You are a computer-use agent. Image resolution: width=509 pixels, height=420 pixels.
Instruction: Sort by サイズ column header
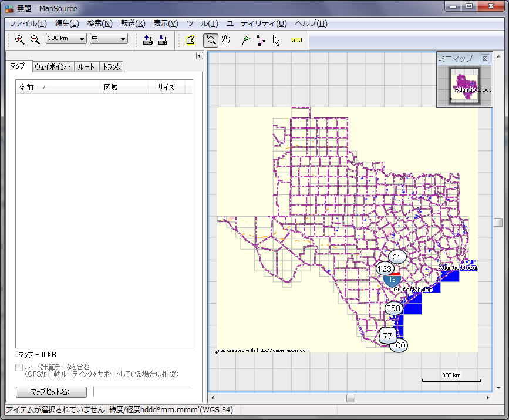167,88
